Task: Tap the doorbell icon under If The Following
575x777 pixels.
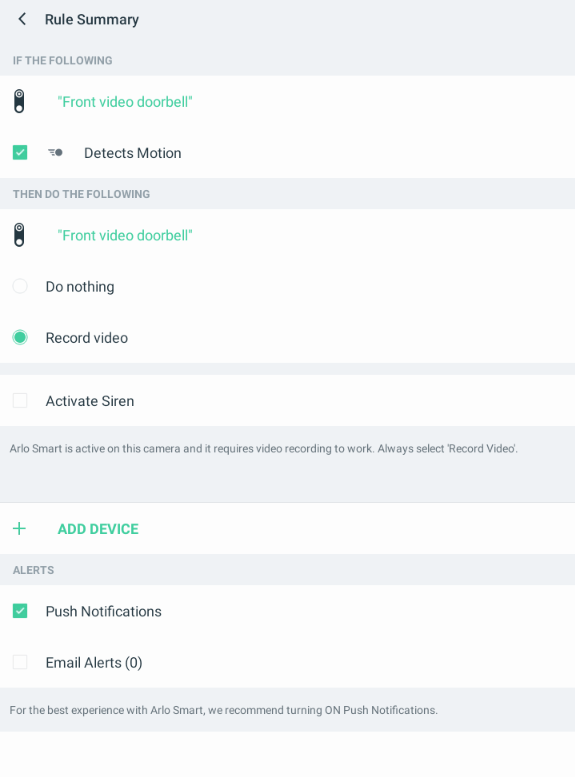Action: point(19,102)
